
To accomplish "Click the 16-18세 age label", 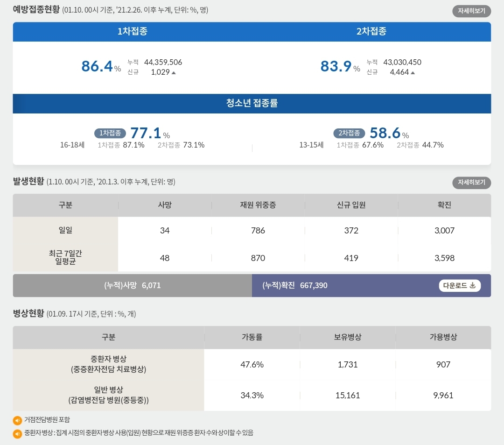I will tap(72, 145).
